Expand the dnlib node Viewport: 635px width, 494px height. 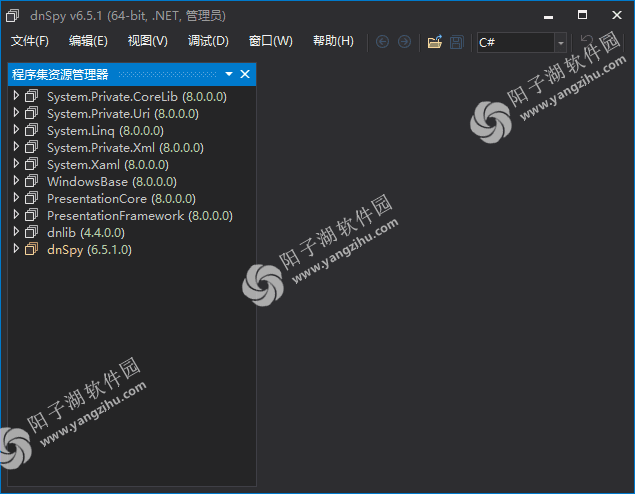point(16,232)
